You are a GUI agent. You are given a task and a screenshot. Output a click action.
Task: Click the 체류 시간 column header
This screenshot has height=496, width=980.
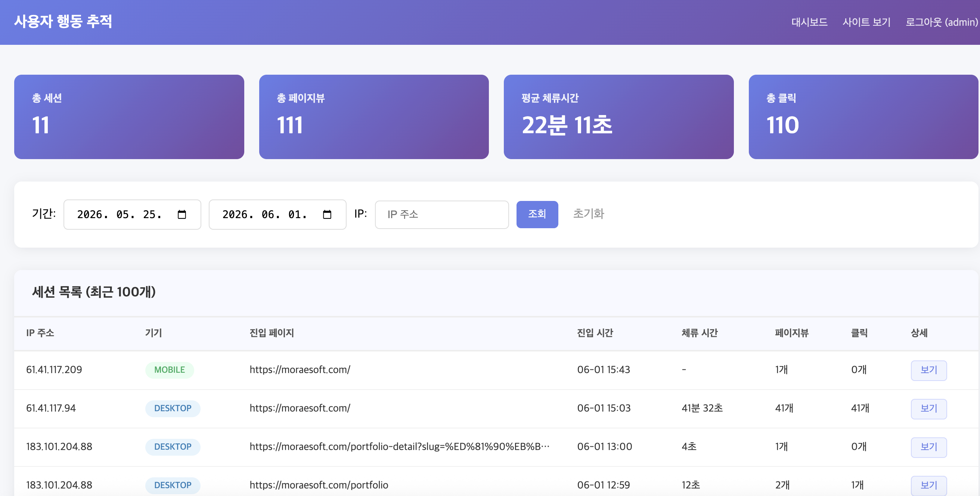click(699, 333)
